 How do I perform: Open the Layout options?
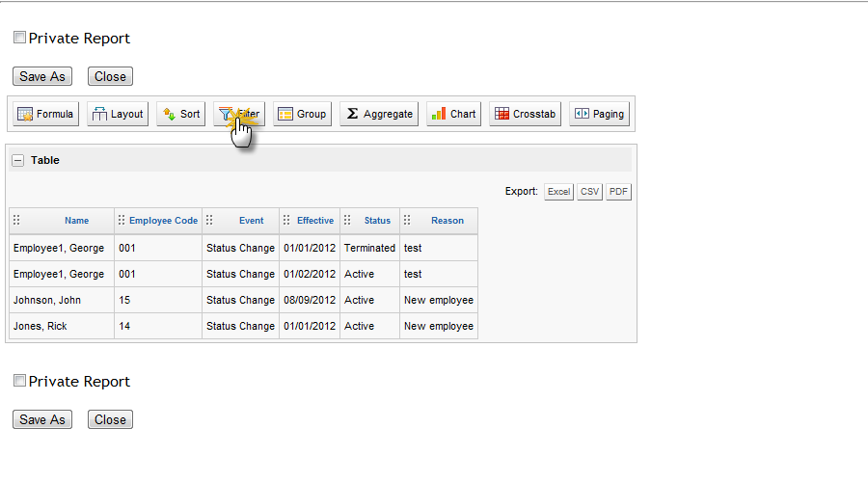pyautogui.click(x=118, y=114)
